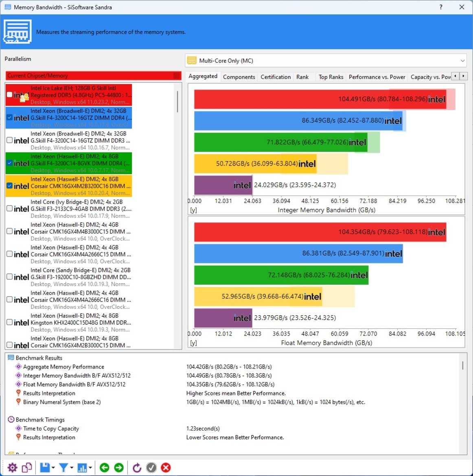Click the green 72.148GB/s float bar
The height and width of the screenshot is (476, 473).
[x=281, y=275]
